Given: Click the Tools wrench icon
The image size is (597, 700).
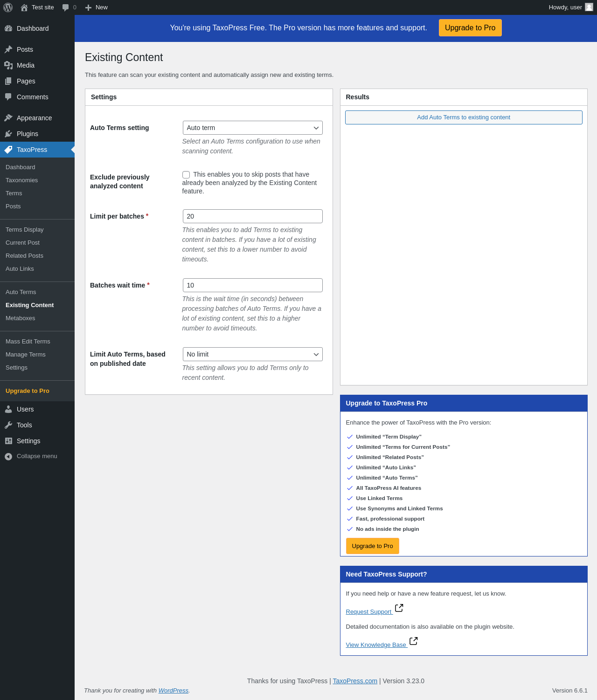Looking at the screenshot, I should click(8, 425).
